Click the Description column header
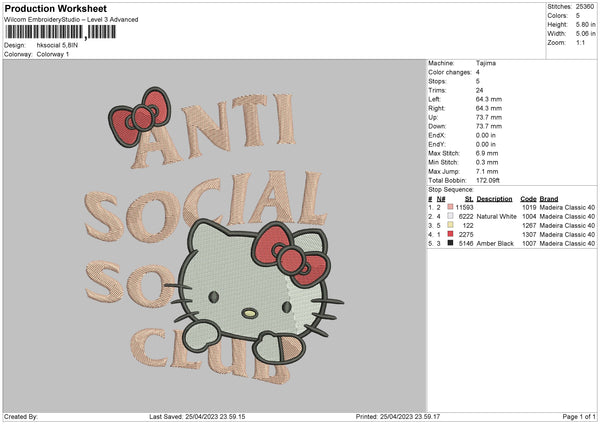 (494, 197)
